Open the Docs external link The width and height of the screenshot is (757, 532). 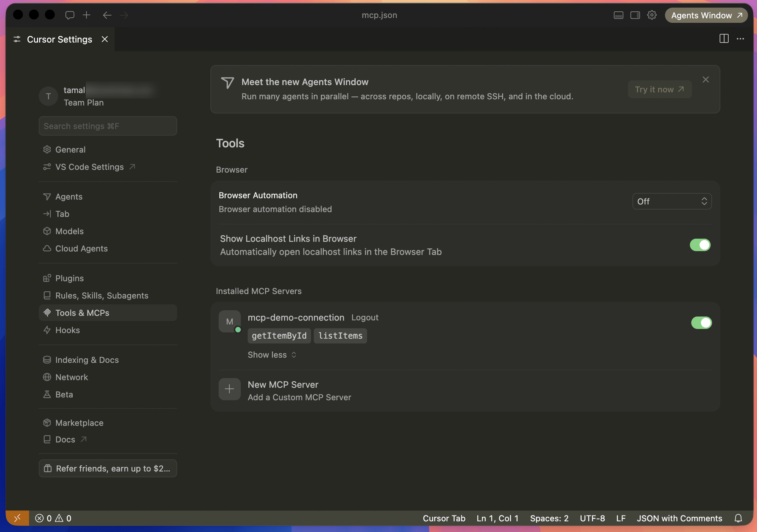click(x=108, y=440)
